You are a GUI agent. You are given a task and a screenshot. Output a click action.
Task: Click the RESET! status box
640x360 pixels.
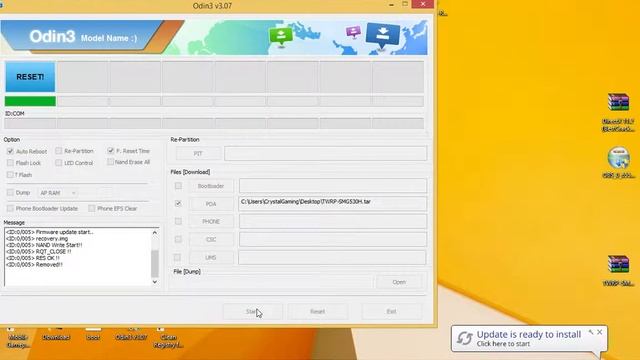pyautogui.click(x=30, y=77)
